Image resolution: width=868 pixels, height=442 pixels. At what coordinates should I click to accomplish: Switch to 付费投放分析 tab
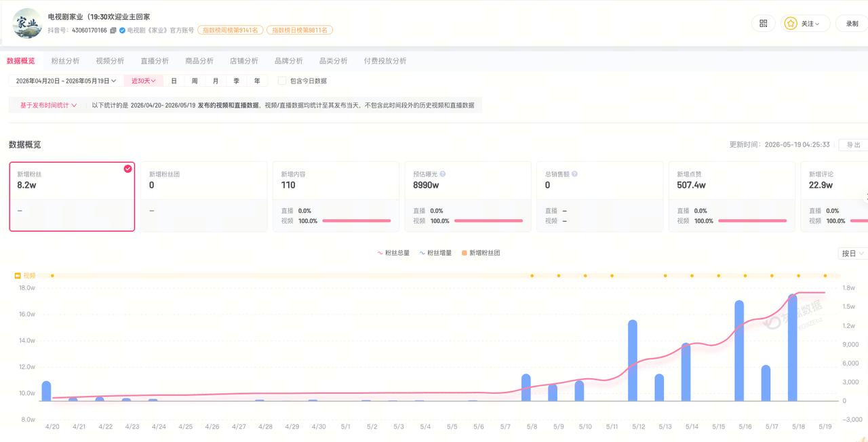[385, 61]
